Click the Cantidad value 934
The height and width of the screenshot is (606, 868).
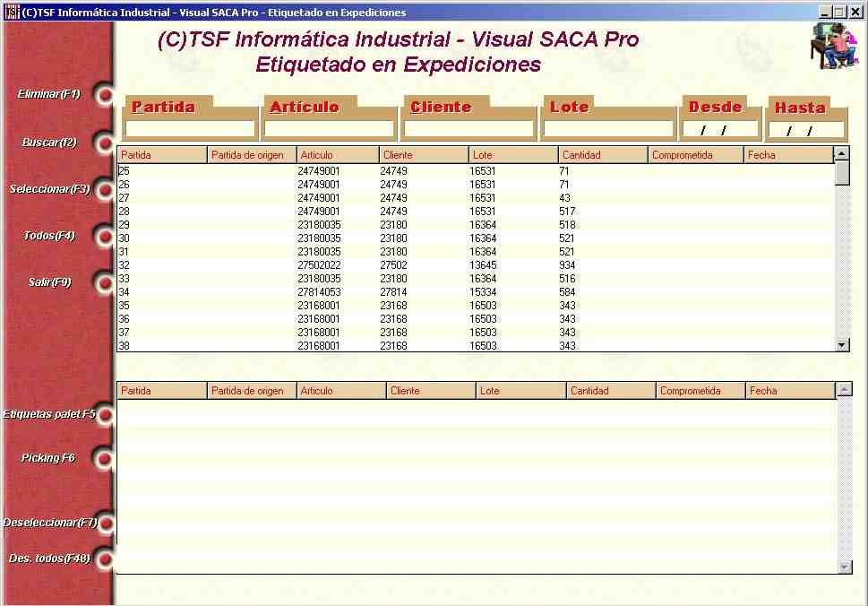[567, 265]
